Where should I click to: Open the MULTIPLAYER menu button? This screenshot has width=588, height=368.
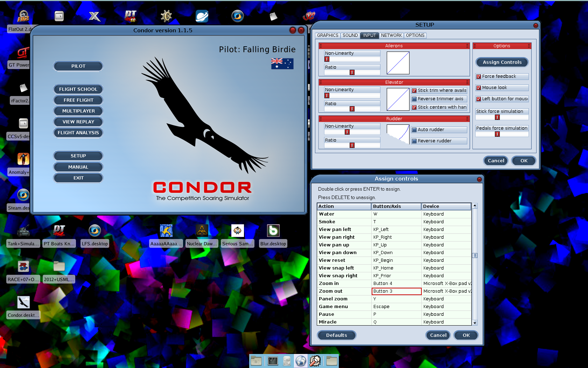coord(78,111)
